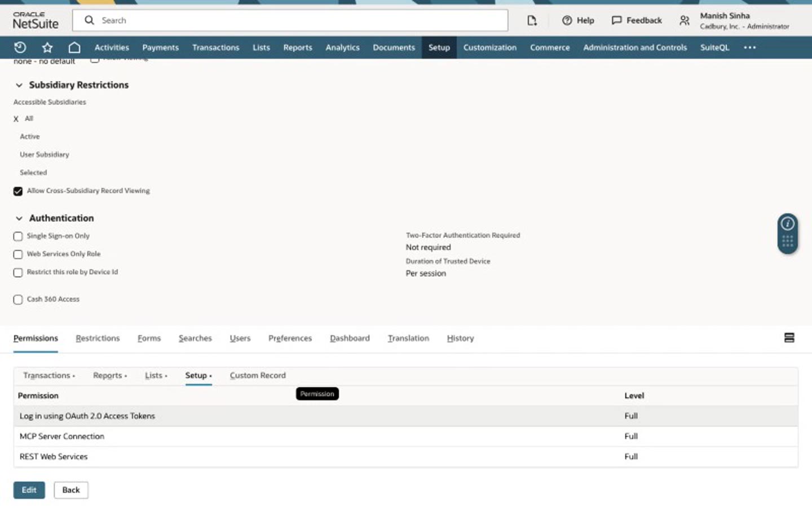Open the Reports permission subtab dropdown
The height and width of the screenshot is (508, 812).
pos(110,375)
